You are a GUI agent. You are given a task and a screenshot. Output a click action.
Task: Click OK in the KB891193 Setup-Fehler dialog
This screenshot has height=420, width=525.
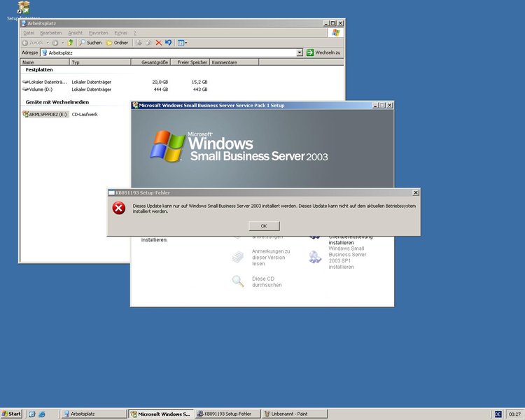point(264,226)
